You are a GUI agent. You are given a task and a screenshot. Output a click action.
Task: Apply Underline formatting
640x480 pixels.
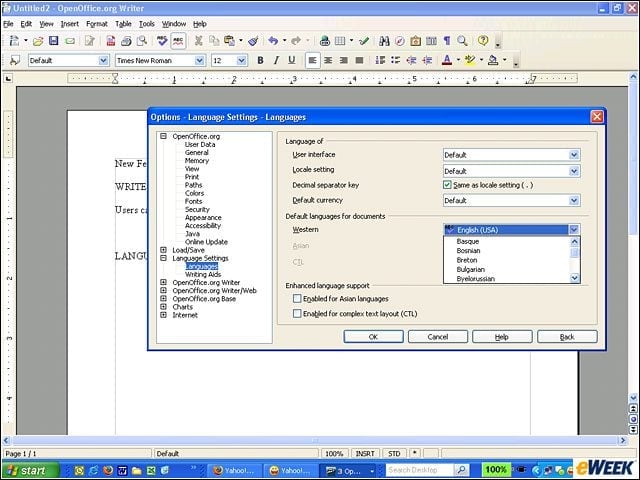(291, 60)
